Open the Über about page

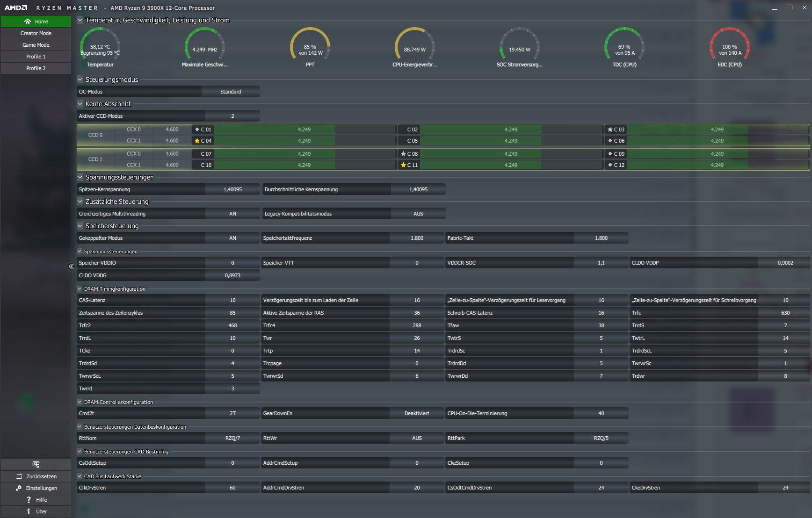click(x=36, y=511)
